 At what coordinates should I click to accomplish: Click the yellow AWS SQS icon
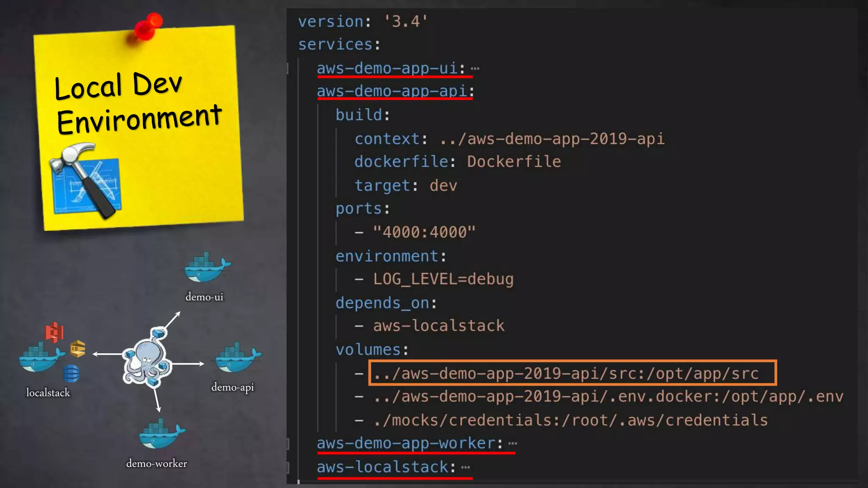coord(78,349)
